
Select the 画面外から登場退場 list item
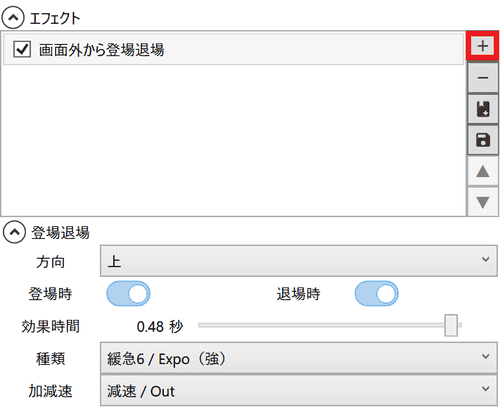pyautogui.click(x=233, y=49)
